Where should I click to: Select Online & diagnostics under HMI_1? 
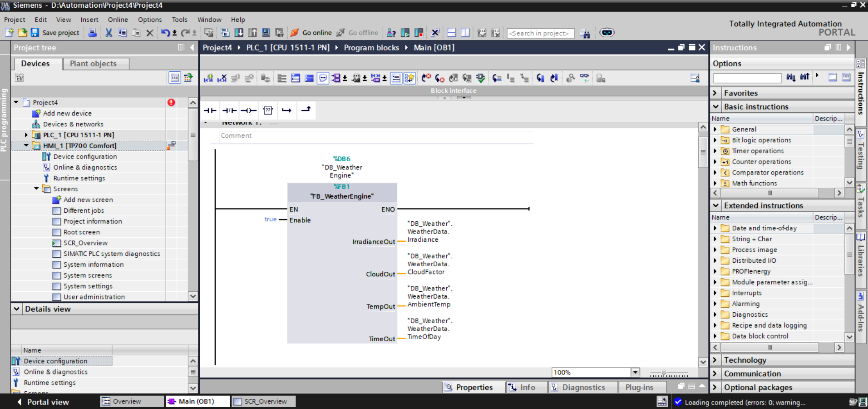(x=85, y=167)
